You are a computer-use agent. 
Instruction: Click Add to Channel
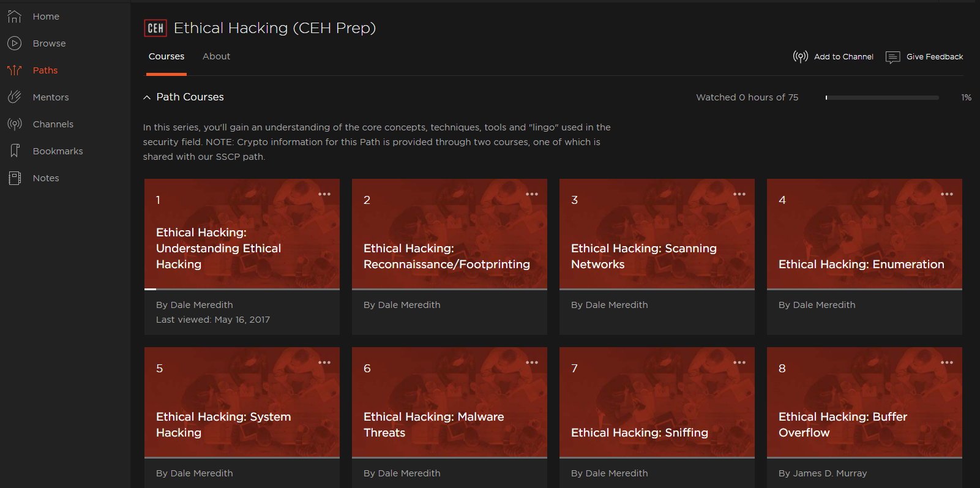[843, 57]
